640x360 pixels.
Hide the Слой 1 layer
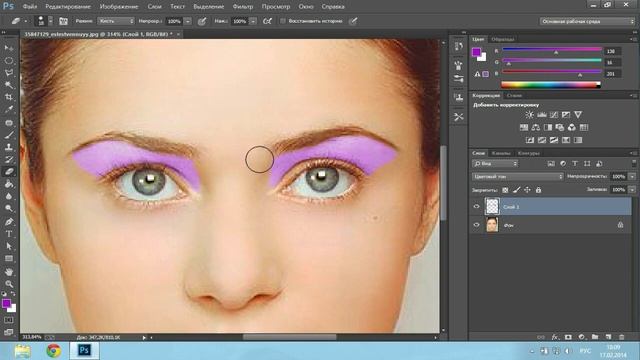476,207
